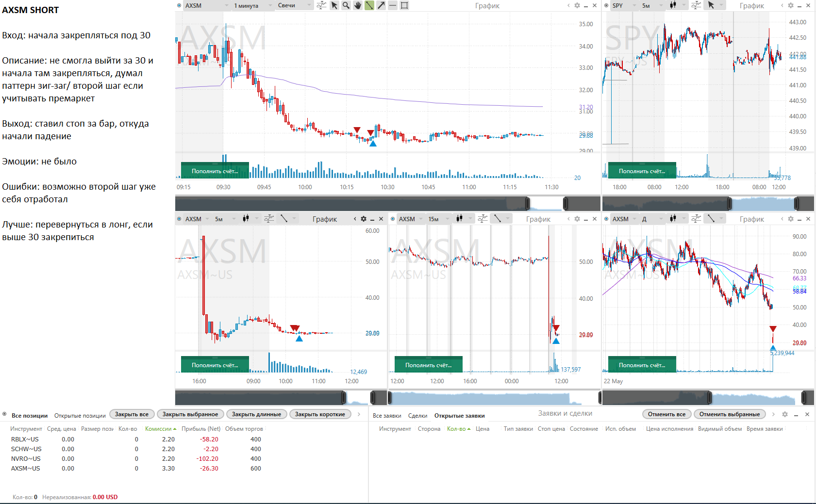
Task: Click candlestick chart-type icon in AXSM 15м chart
Action: [x=459, y=219]
